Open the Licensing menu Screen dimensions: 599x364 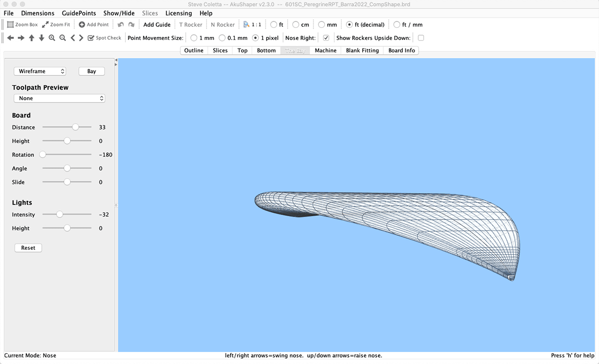point(178,13)
